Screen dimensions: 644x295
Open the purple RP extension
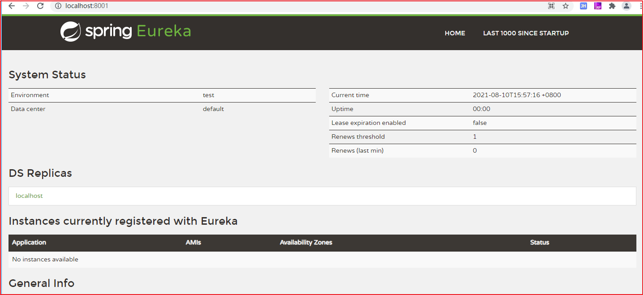coord(598,6)
